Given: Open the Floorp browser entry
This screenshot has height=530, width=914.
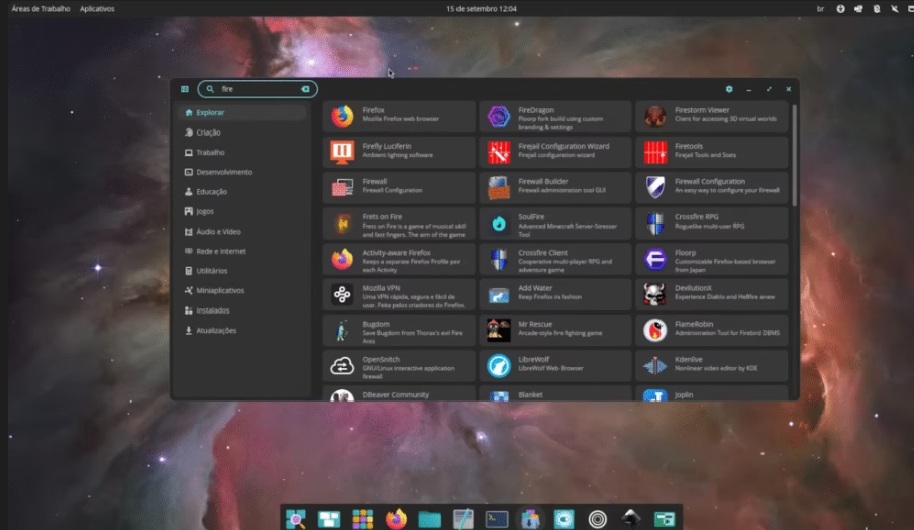Looking at the screenshot, I should coord(710,259).
